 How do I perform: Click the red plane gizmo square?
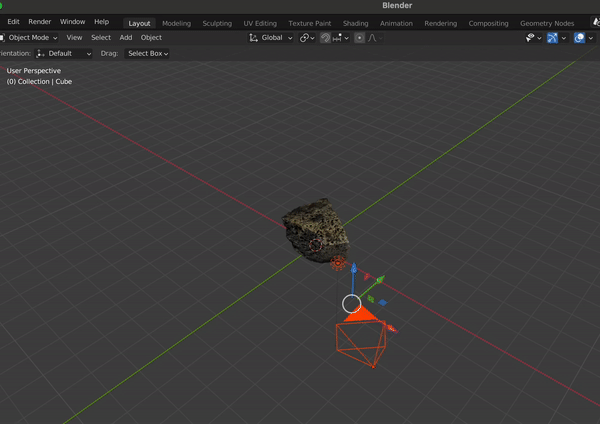click(x=367, y=276)
